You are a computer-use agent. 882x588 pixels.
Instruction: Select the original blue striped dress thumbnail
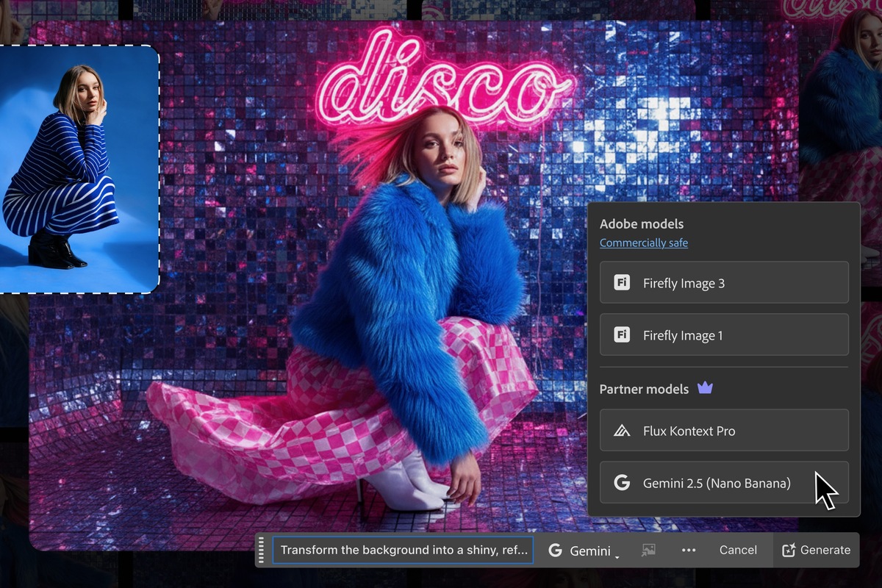click(79, 170)
